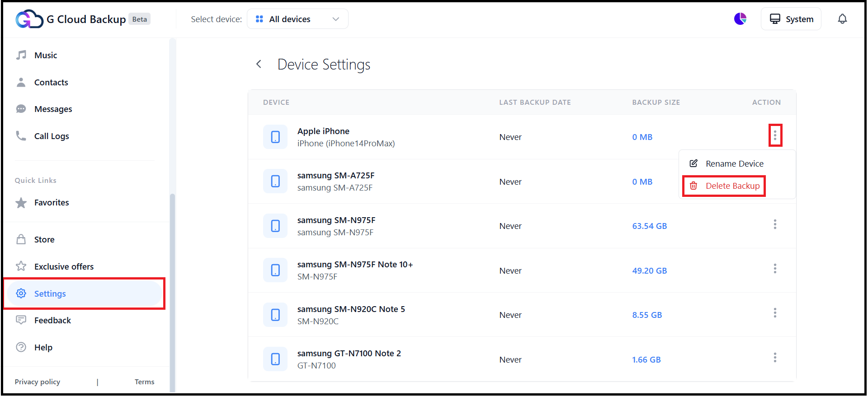The height and width of the screenshot is (396, 868).
Task: Click the Settings gear icon
Action: coord(21,294)
